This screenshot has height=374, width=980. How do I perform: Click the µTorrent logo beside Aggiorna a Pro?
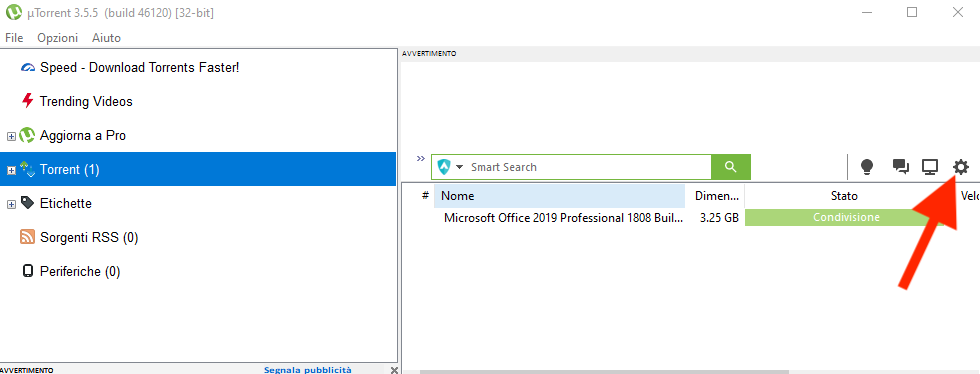[27, 134]
